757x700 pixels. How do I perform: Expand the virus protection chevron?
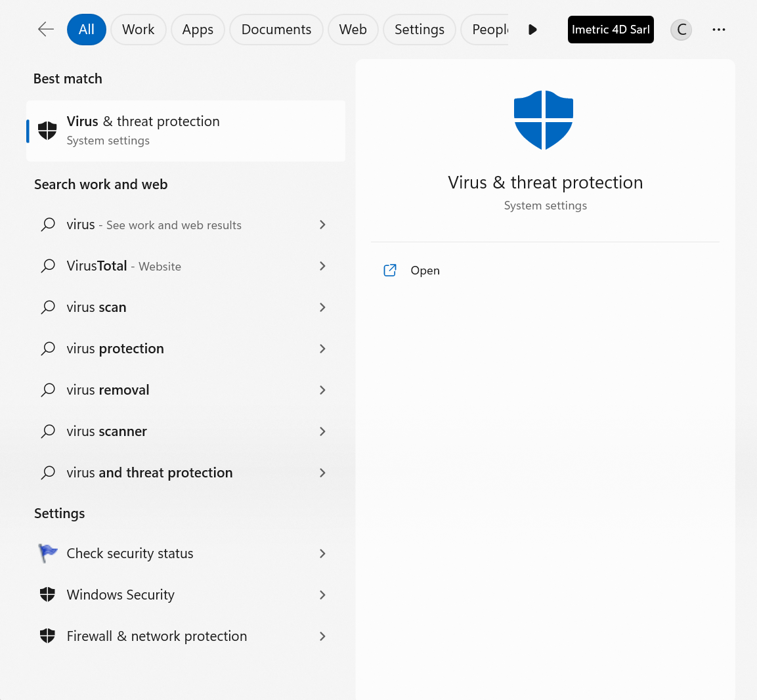click(x=322, y=349)
